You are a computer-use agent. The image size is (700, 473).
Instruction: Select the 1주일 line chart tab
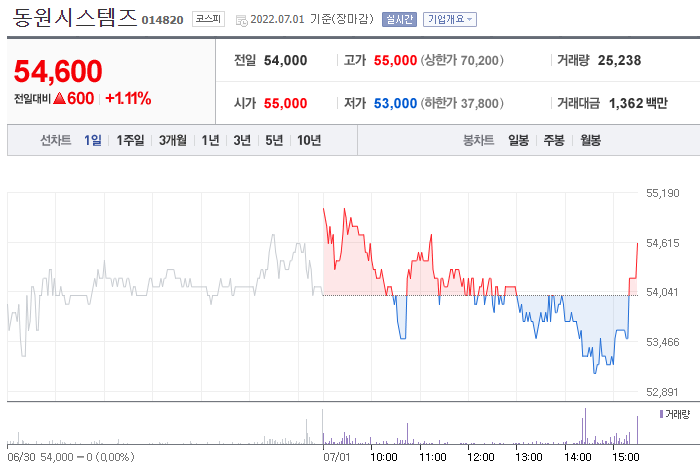click(130, 140)
